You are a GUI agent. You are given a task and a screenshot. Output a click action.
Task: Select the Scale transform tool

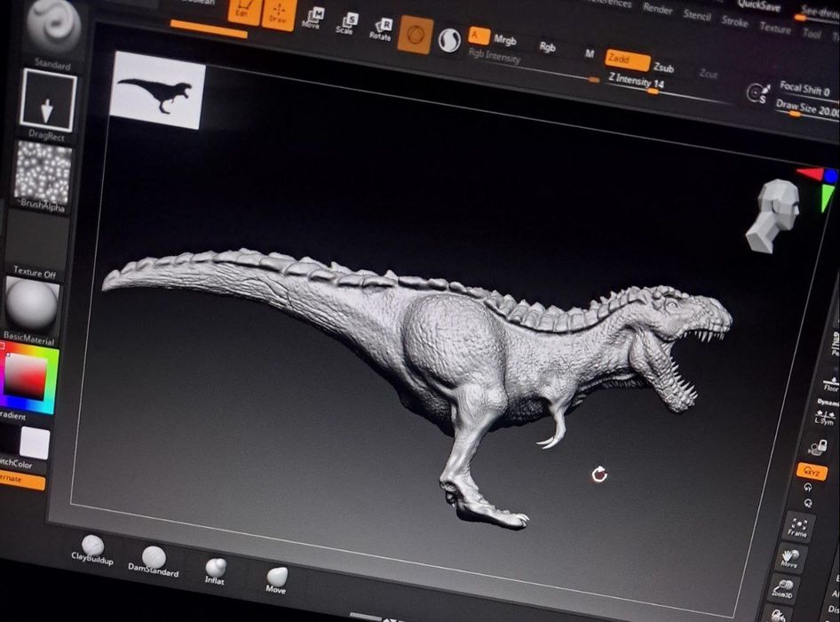tap(346, 25)
